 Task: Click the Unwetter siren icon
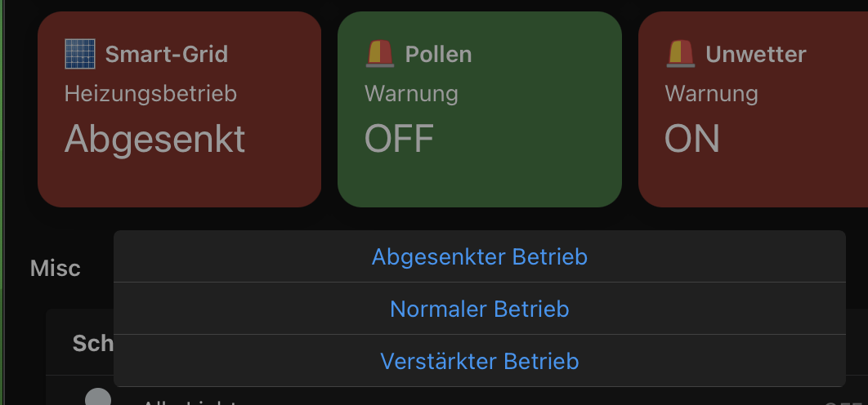pos(680,54)
